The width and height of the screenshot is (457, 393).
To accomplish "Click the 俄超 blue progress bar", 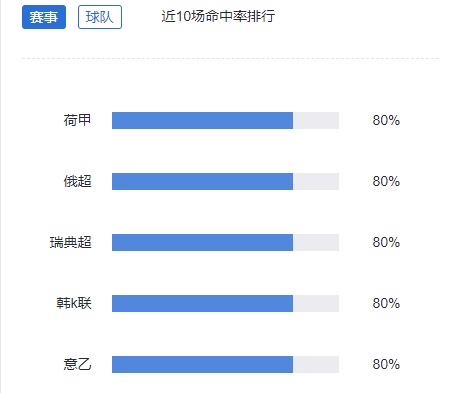I will tap(202, 181).
